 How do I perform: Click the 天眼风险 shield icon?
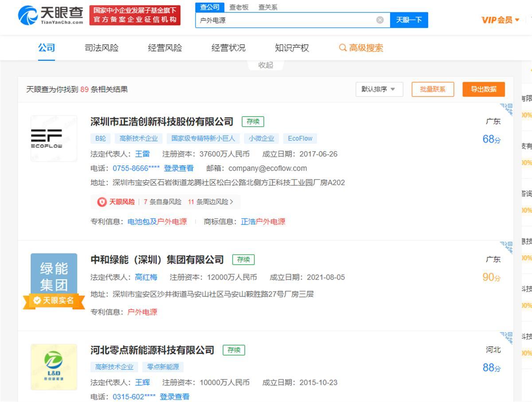point(102,202)
